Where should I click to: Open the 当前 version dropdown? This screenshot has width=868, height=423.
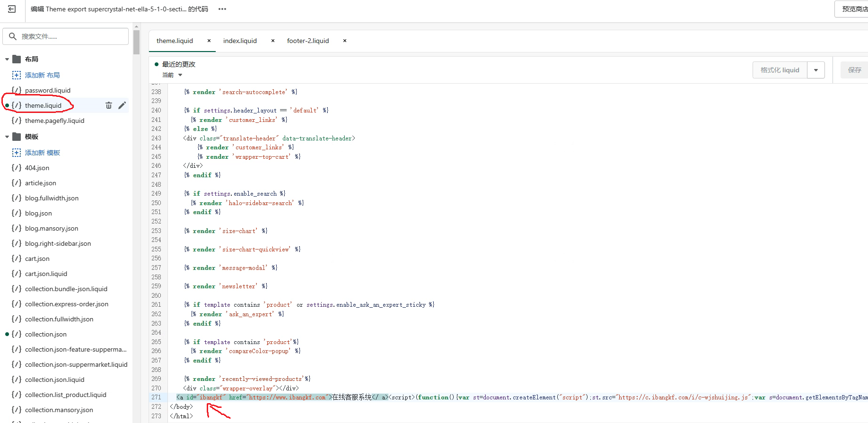172,75
